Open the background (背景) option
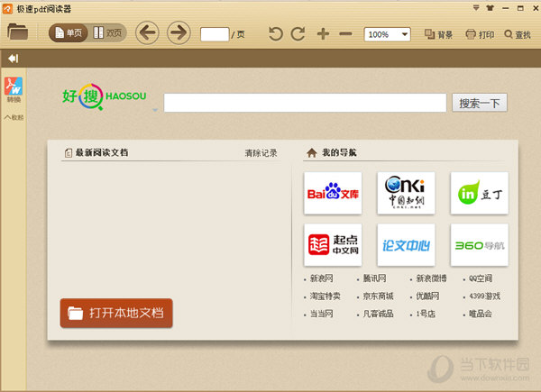Image resolution: width=541 pixels, height=392 pixels. click(x=438, y=34)
